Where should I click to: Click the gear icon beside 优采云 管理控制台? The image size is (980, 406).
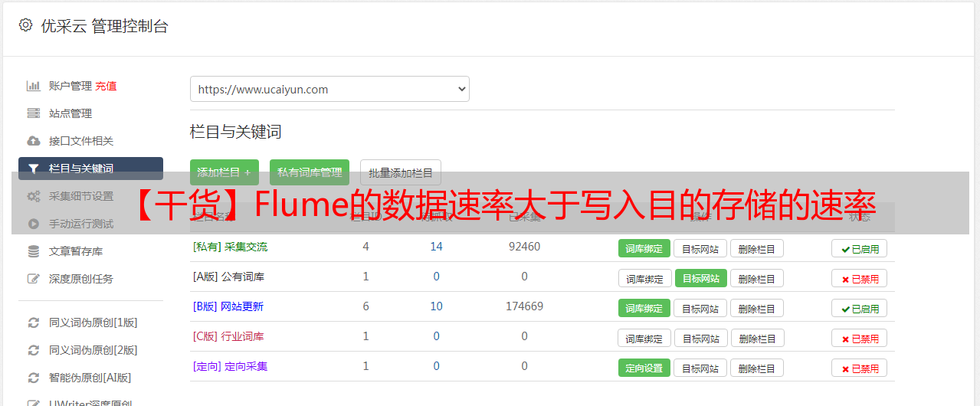(x=25, y=25)
